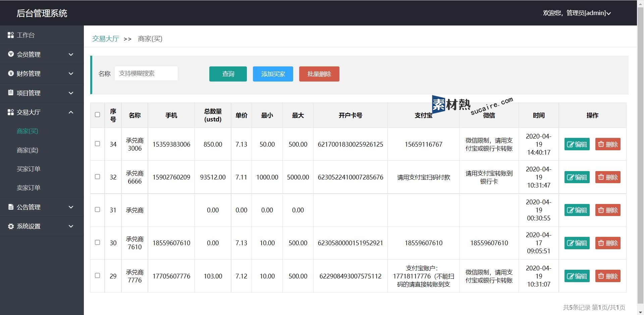
Task: Click the 开户卡号 column header
Action: [351, 115]
